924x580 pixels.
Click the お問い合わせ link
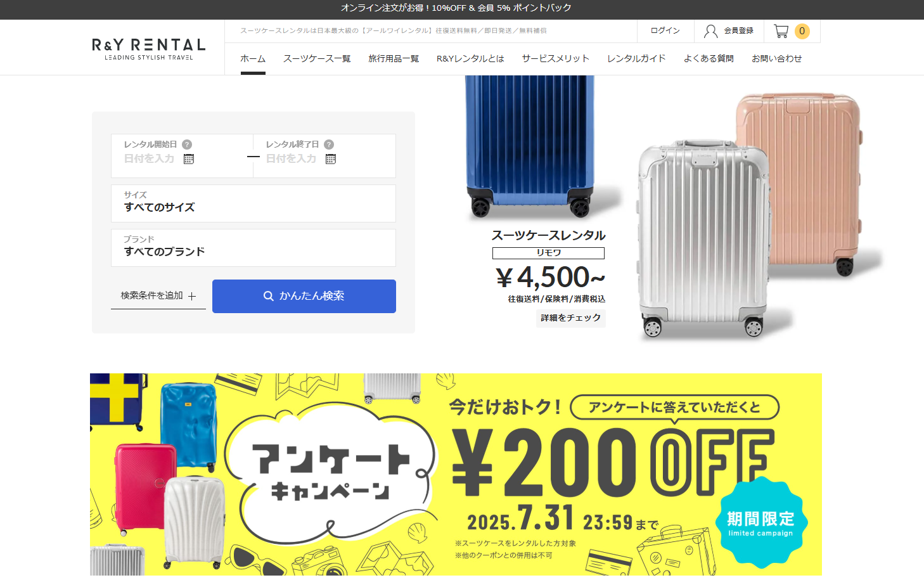click(777, 58)
